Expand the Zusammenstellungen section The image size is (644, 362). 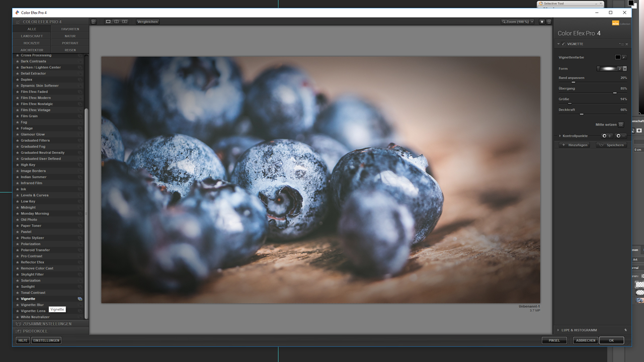(50, 324)
